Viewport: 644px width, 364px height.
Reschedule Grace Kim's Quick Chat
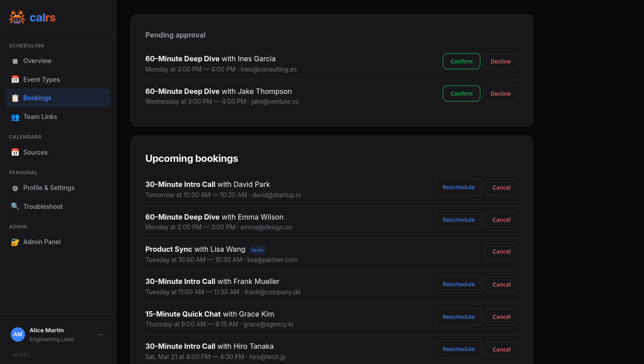[x=458, y=317]
